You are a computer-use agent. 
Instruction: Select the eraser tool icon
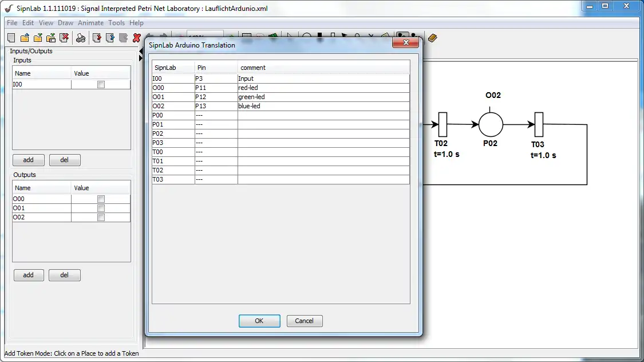tap(432, 38)
